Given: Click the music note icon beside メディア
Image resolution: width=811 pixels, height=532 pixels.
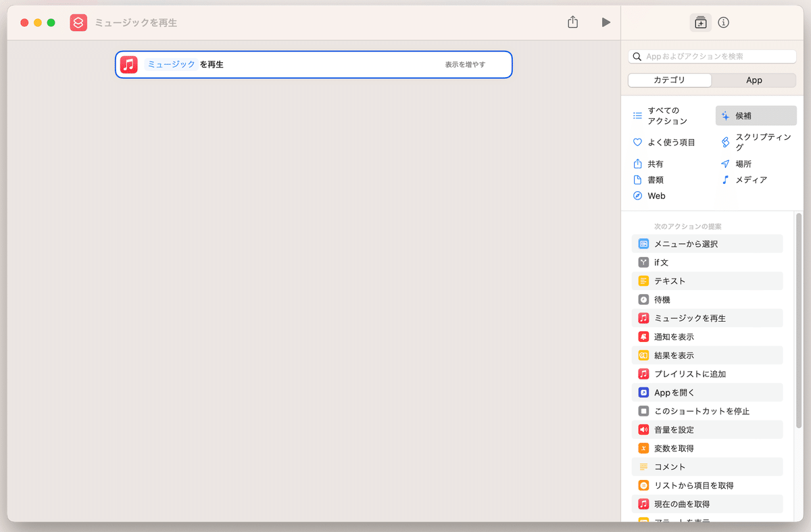Looking at the screenshot, I should pyautogui.click(x=725, y=180).
